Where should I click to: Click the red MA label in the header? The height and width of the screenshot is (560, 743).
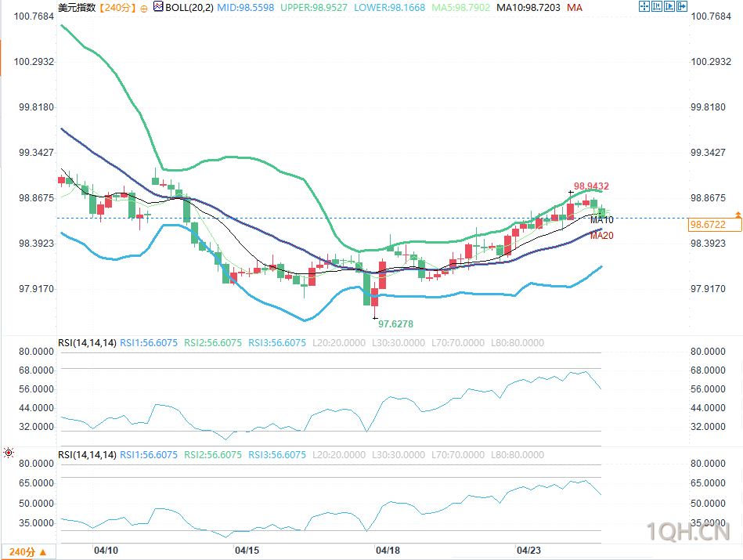574,7
